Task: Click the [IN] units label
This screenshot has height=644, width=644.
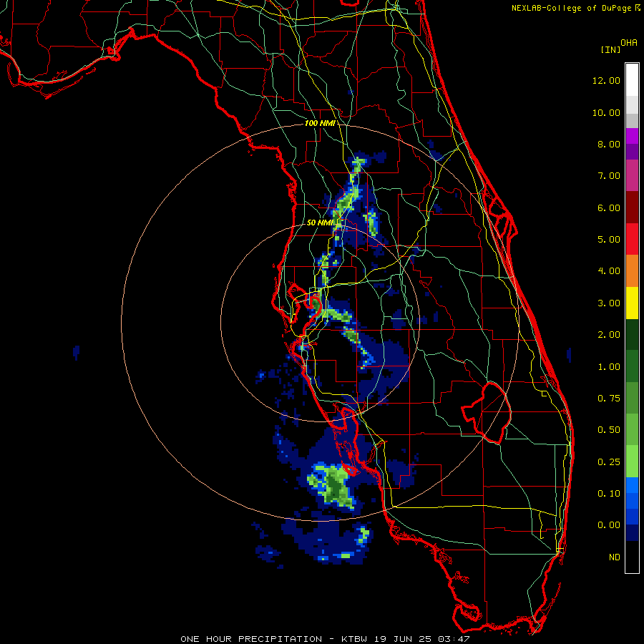Action: [x=610, y=49]
